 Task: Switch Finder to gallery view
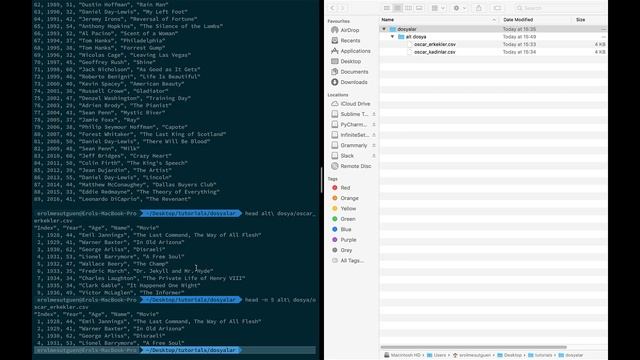pyautogui.click(x=419, y=8)
